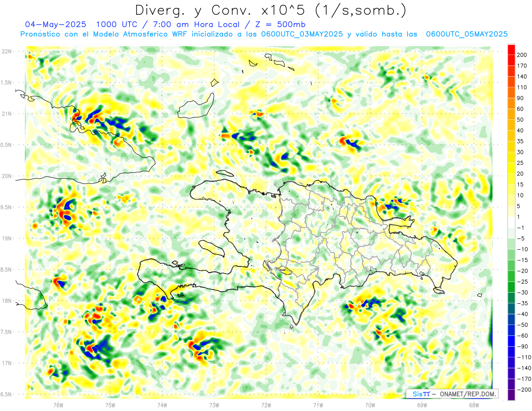532x411 pixels.
Task: Click the dark purple swatch below -200
Action: coord(512,395)
